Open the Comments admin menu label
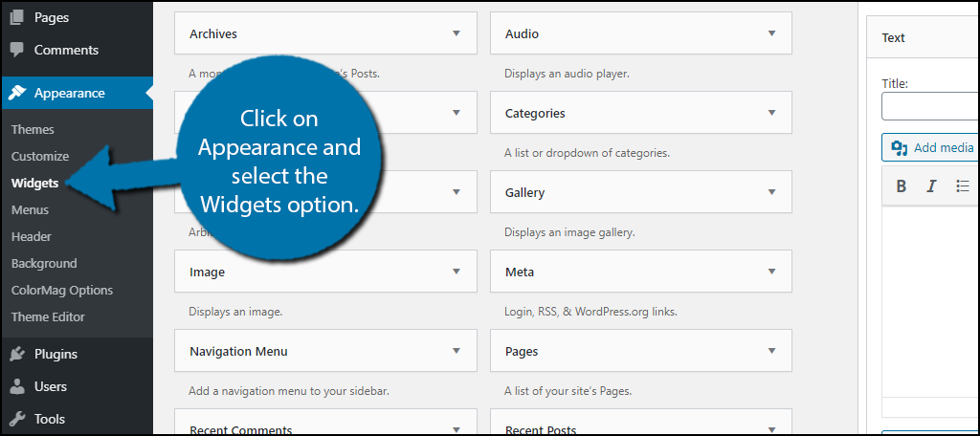 tap(66, 50)
